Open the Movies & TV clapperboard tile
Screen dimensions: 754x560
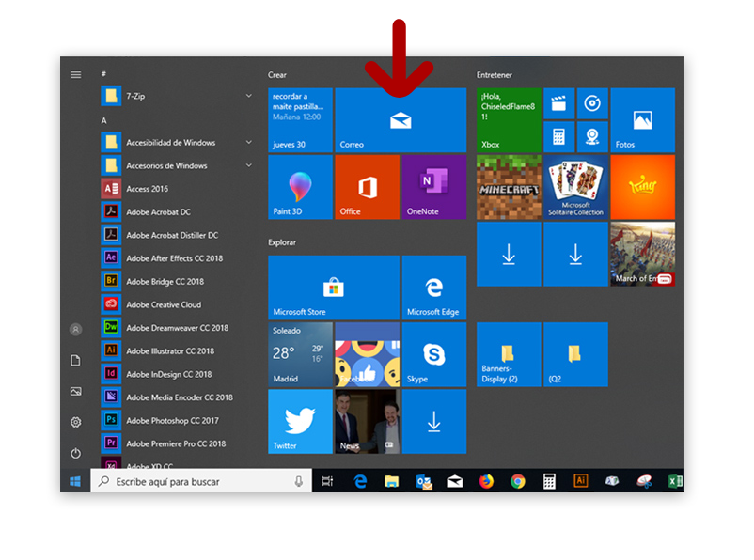(x=558, y=103)
